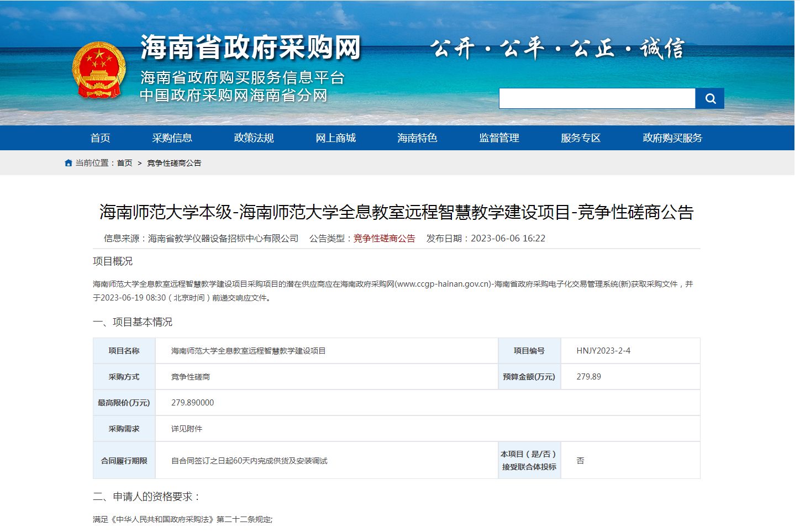Click the www.ccgp-hainan.gov.cn URL text
800x532 pixels.
[x=444, y=284]
